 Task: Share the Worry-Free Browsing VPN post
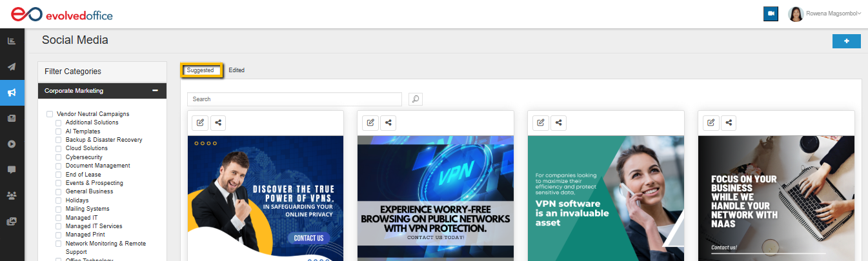(x=389, y=122)
